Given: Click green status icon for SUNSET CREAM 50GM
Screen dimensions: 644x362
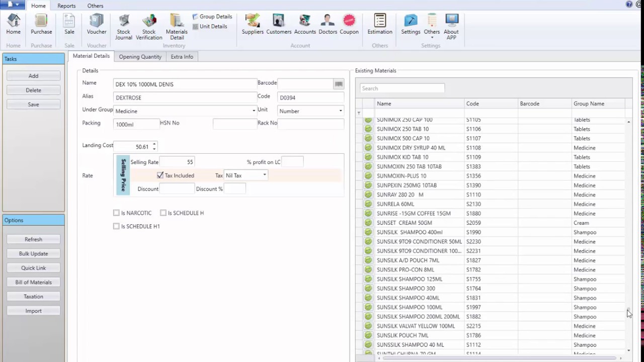Looking at the screenshot, I should pyautogui.click(x=368, y=223).
